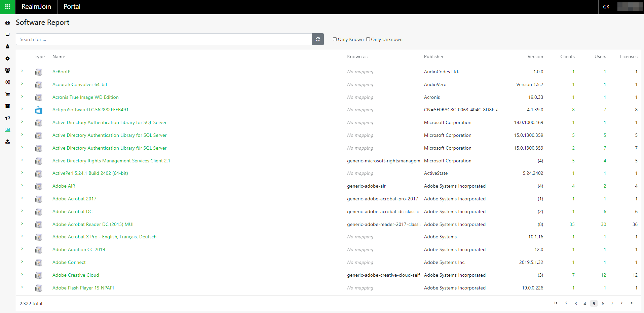The image size is (644, 313).
Task: Enable the Only Known checkbox
Action: 335,39
